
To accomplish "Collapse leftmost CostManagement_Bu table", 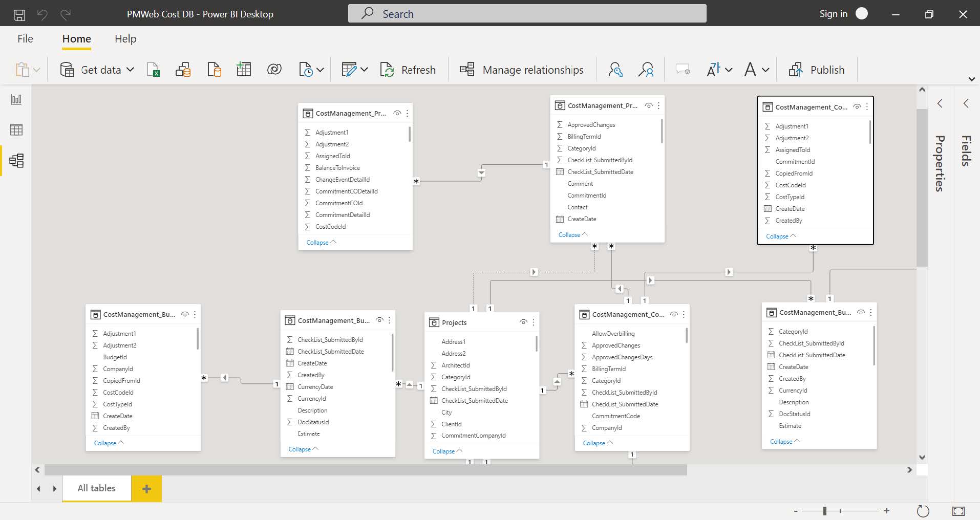I will 109,443.
